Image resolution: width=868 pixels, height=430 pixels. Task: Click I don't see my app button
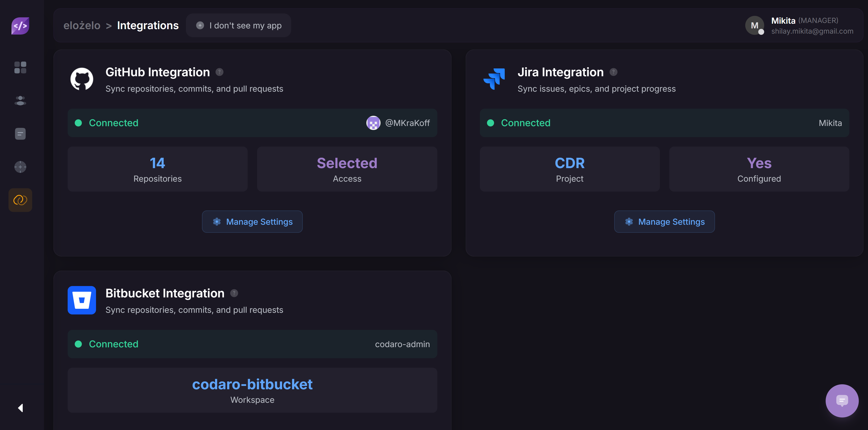[239, 25]
